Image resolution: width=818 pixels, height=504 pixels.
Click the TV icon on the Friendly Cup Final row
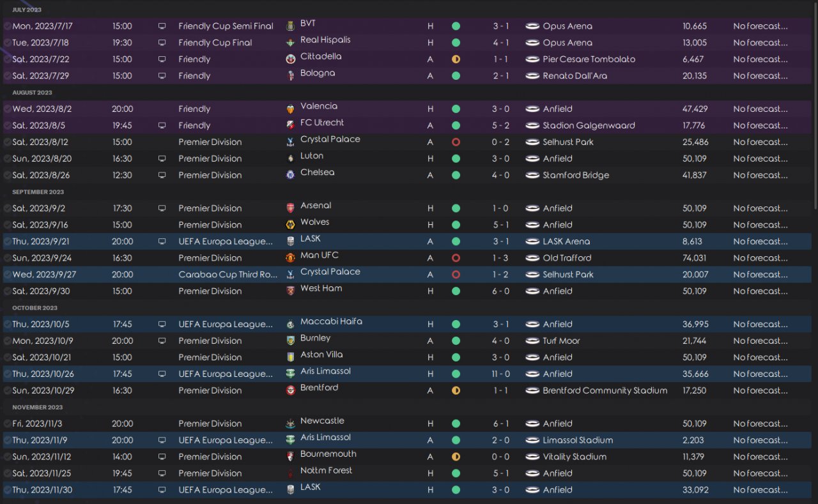(x=162, y=43)
